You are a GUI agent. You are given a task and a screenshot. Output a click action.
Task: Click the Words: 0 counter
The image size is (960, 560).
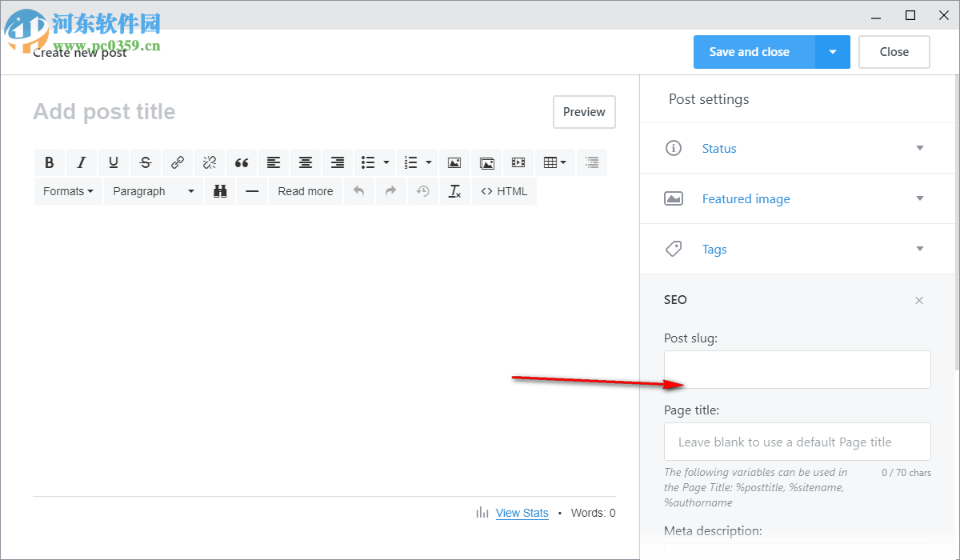click(594, 513)
